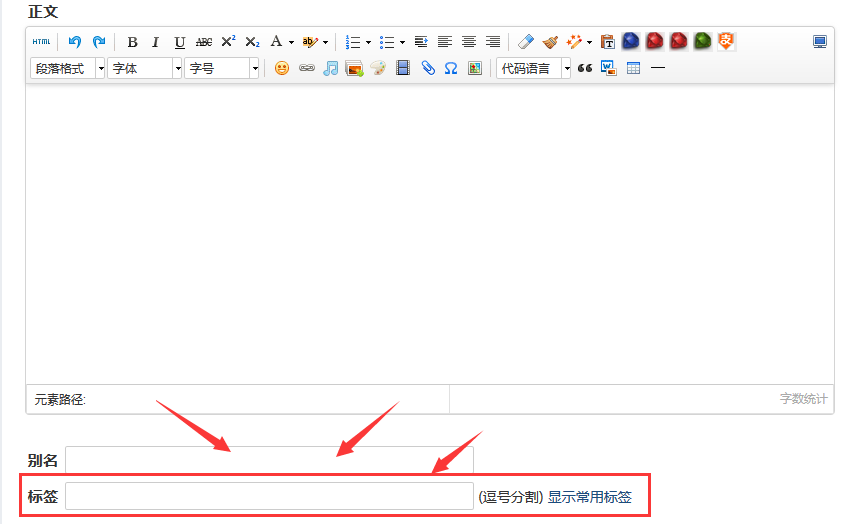
Task: Click the green gem plugin icon
Action: coord(702,41)
